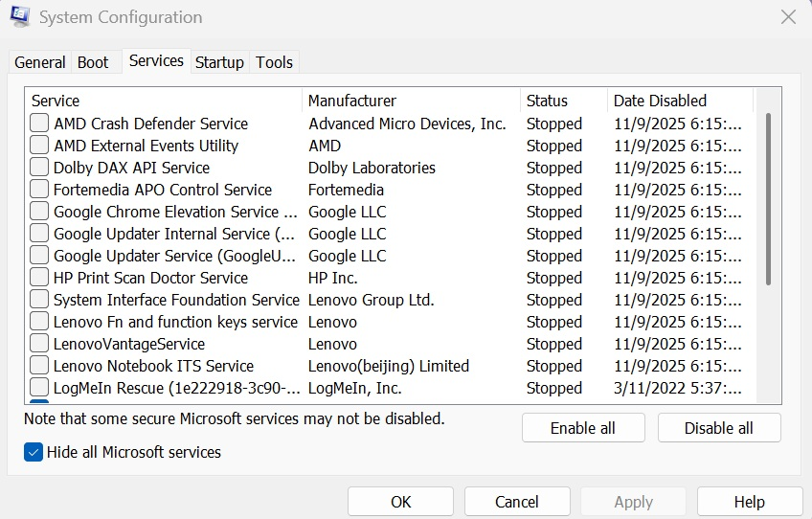Click the Lenovo(beijing) Limited cell
Screen dimensions: 812x519
tap(389, 366)
